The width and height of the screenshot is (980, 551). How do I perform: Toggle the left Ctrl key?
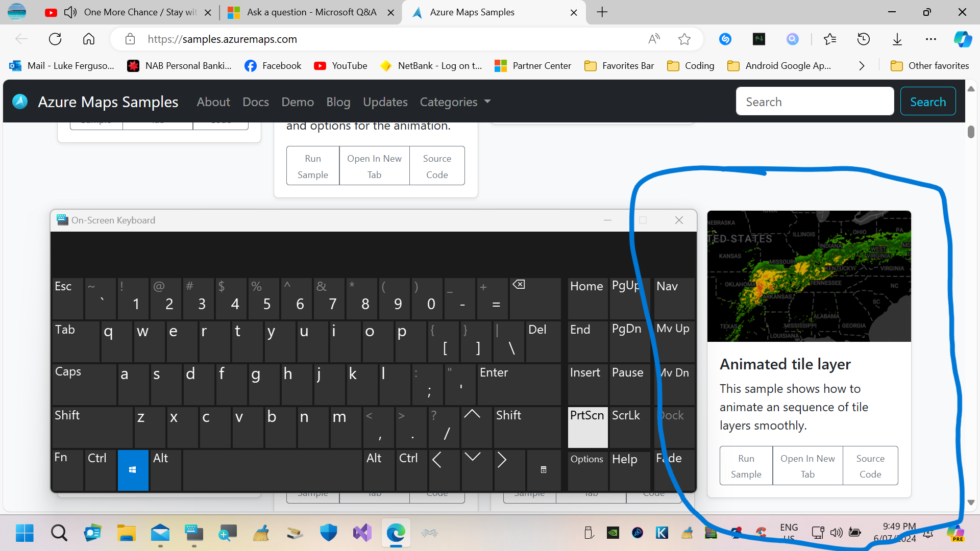(x=101, y=470)
